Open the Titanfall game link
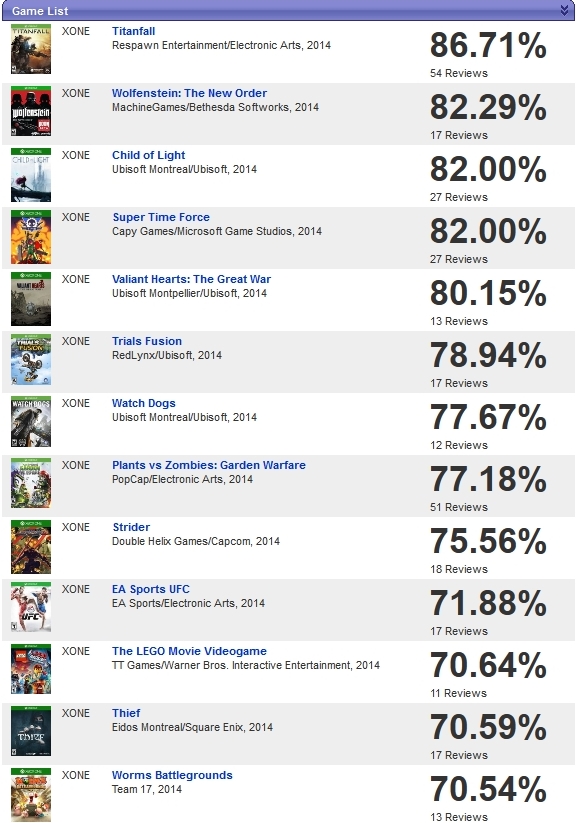 pyautogui.click(x=133, y=31)
